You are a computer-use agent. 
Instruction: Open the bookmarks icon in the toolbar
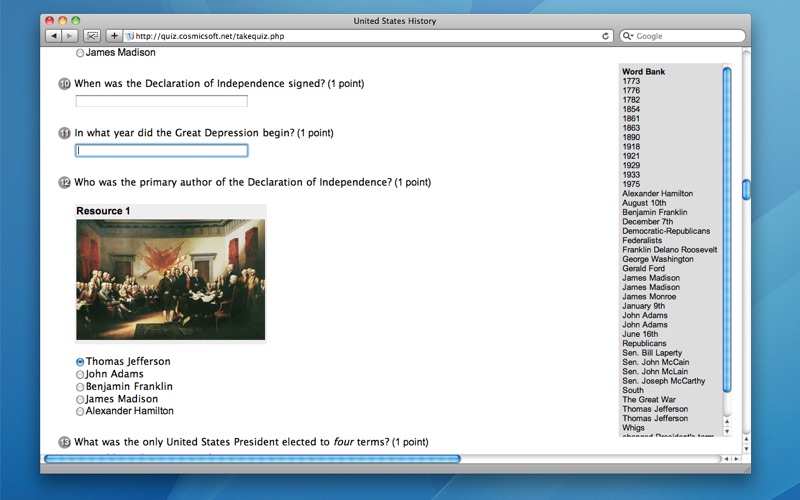92,36
